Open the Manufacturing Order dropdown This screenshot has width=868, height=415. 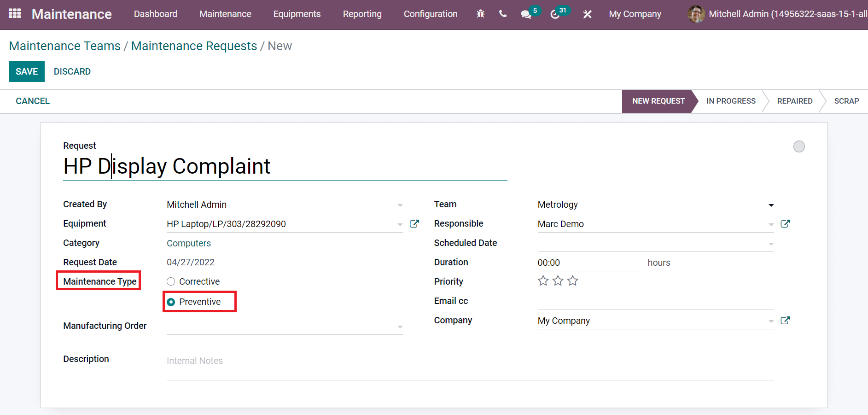tap(400, 327)
